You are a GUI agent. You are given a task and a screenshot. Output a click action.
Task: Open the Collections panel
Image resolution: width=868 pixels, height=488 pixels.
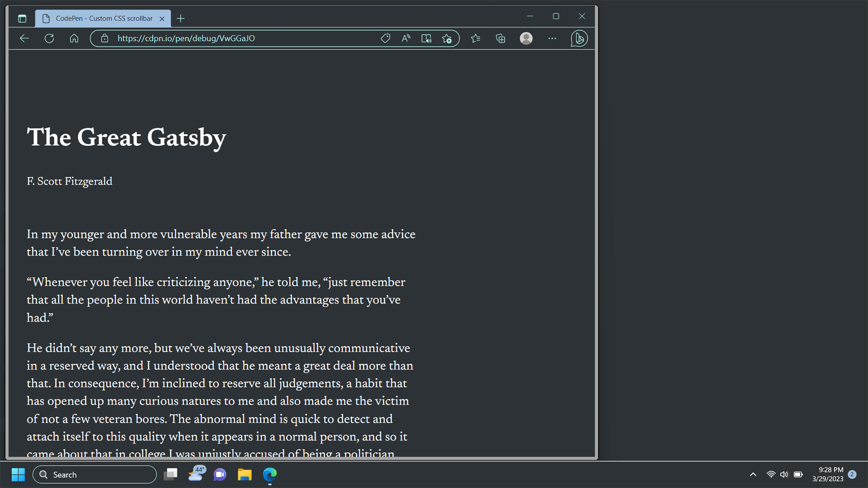pyautogui.click(x=501, y=38)
